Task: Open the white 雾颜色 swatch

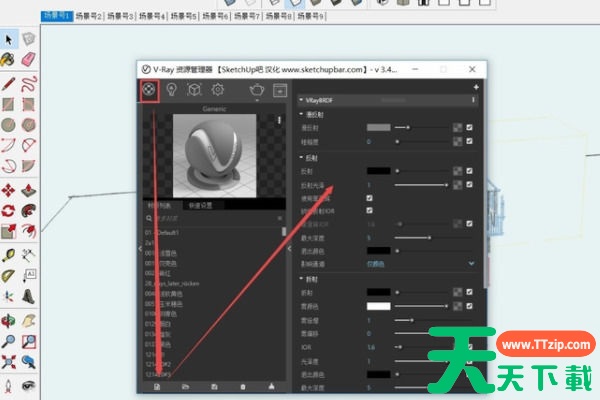Action: click(378, 306)
